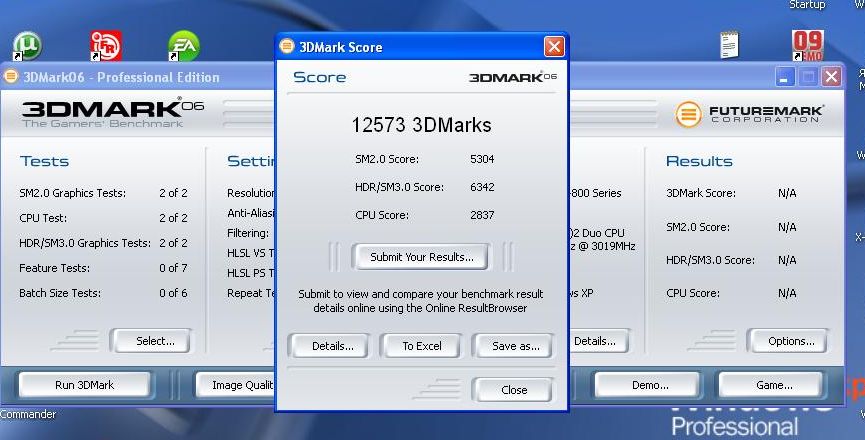Start the benchmark with Run 3DMark
Image resolution: width=865 pixels, height=440 pixels.
coord(84,385)
